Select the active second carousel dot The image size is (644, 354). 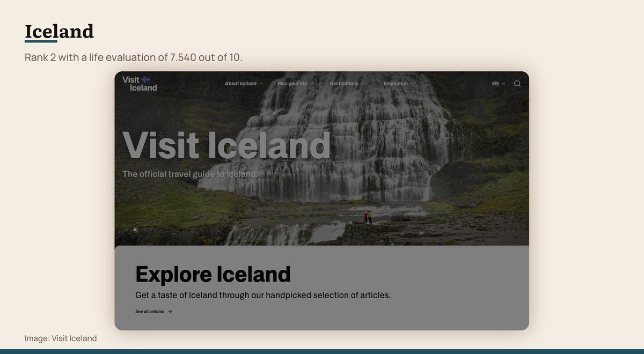click(135, 230)
